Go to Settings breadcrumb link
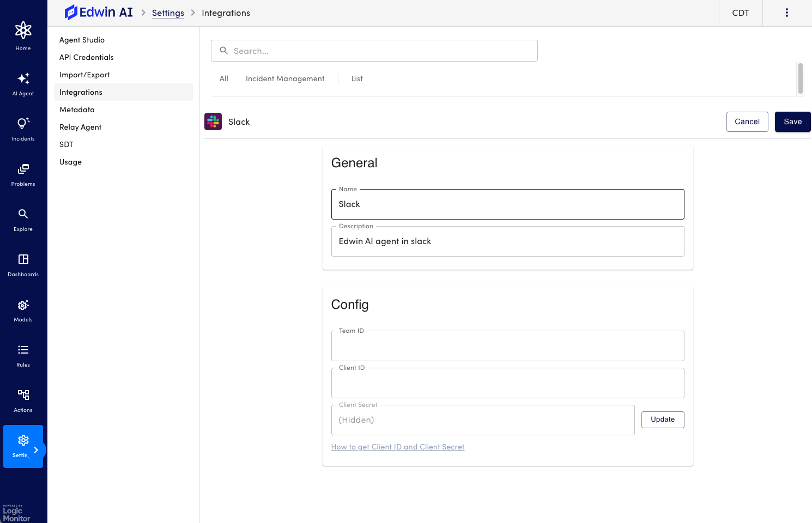Screen dimensions: 812x523 (x=168, y=13)
